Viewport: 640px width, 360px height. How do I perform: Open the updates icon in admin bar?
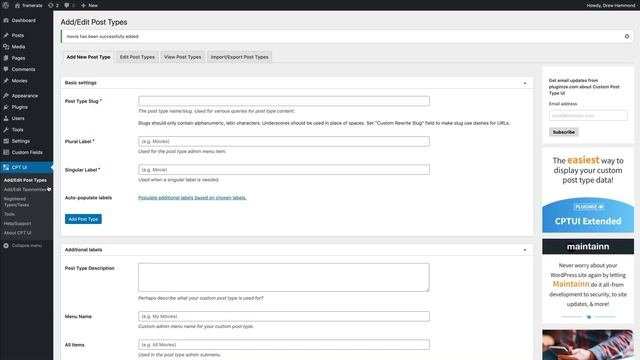(x=51, y=5)
